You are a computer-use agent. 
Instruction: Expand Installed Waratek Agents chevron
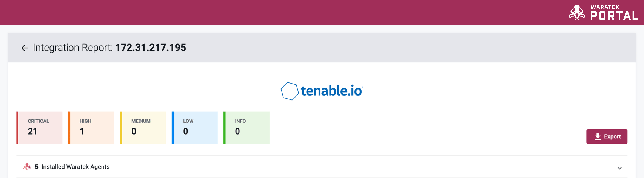[x=619, y=168]
